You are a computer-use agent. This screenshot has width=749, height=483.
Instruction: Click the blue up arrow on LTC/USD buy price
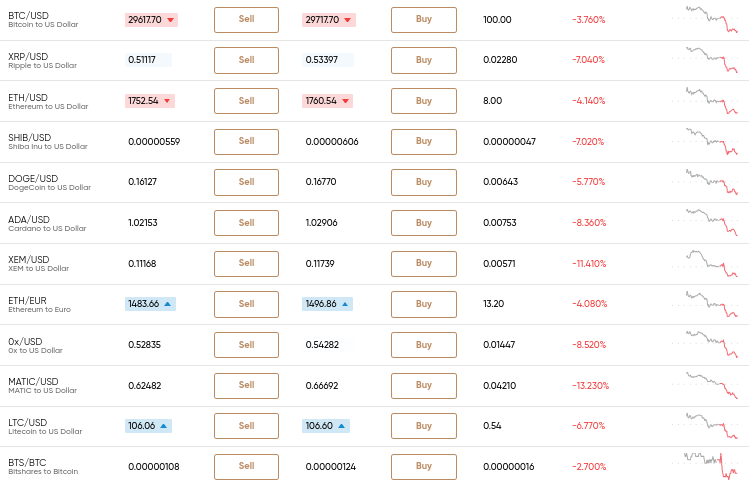[342, 426]
